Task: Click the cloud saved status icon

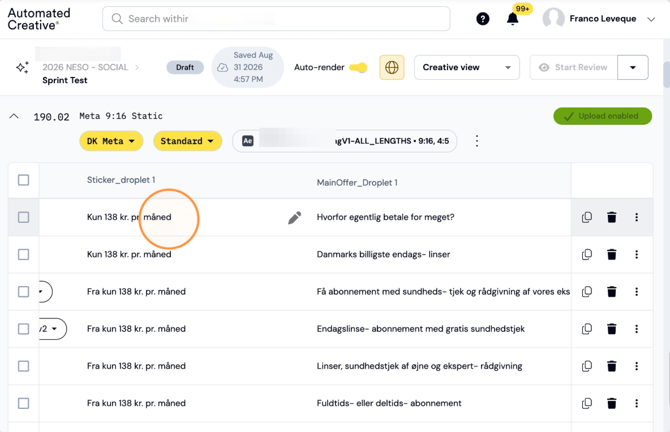Action: coord(223,67)
